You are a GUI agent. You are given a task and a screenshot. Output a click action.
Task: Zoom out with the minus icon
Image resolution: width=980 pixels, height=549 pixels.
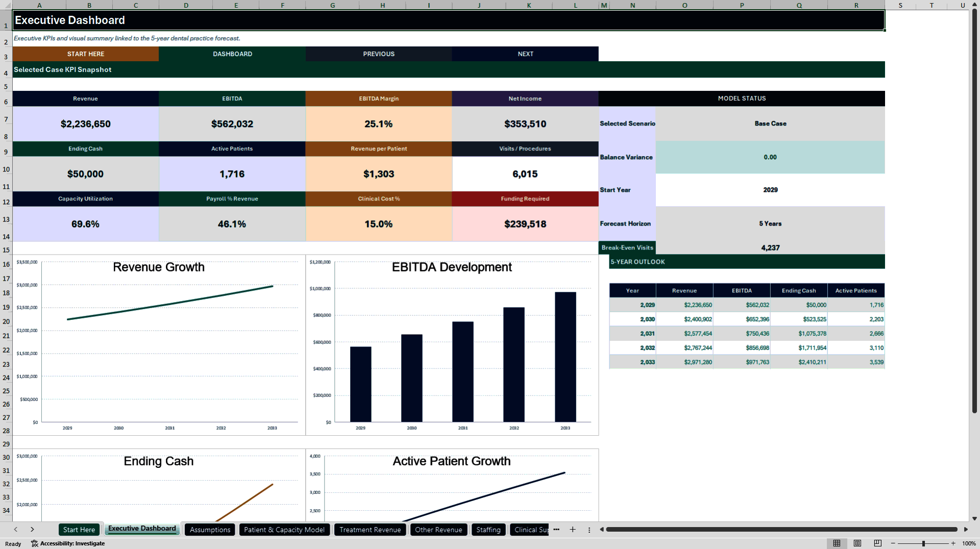[x=893, y=543]
